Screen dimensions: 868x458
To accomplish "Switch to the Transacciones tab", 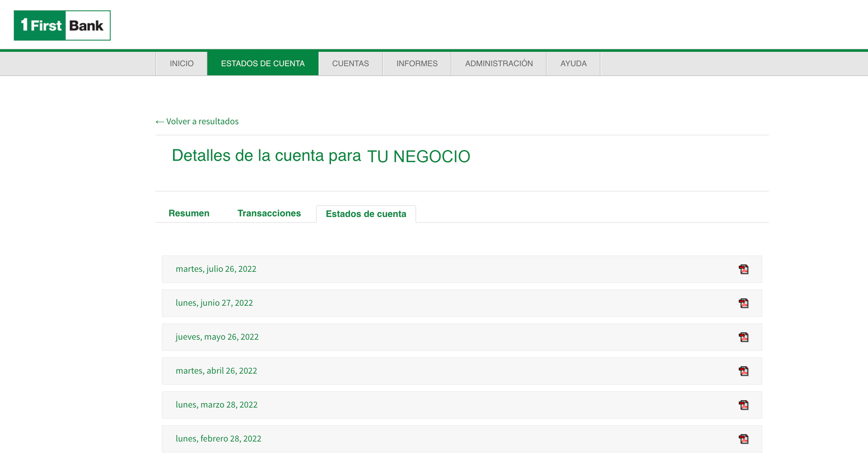I will point(269,213).
